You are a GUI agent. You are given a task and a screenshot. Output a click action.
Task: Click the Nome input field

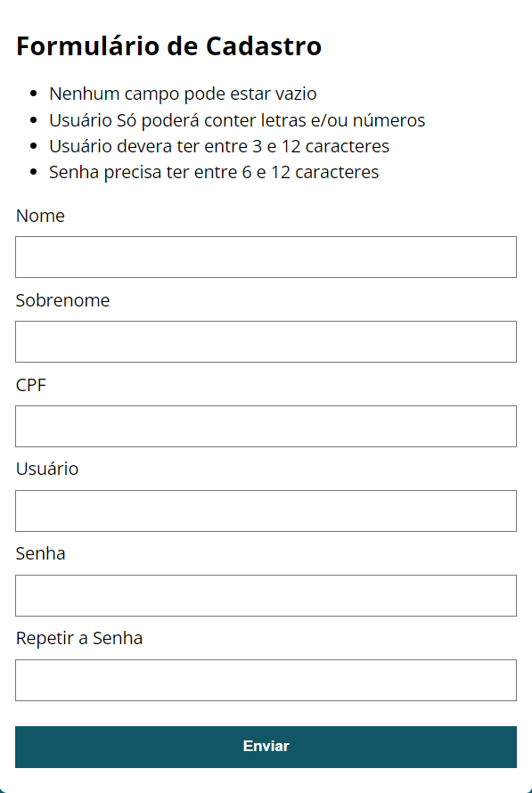(266, 257)
